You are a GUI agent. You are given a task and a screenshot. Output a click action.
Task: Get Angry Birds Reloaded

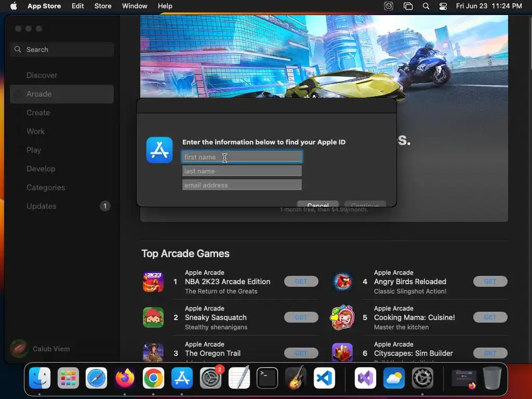490,281
